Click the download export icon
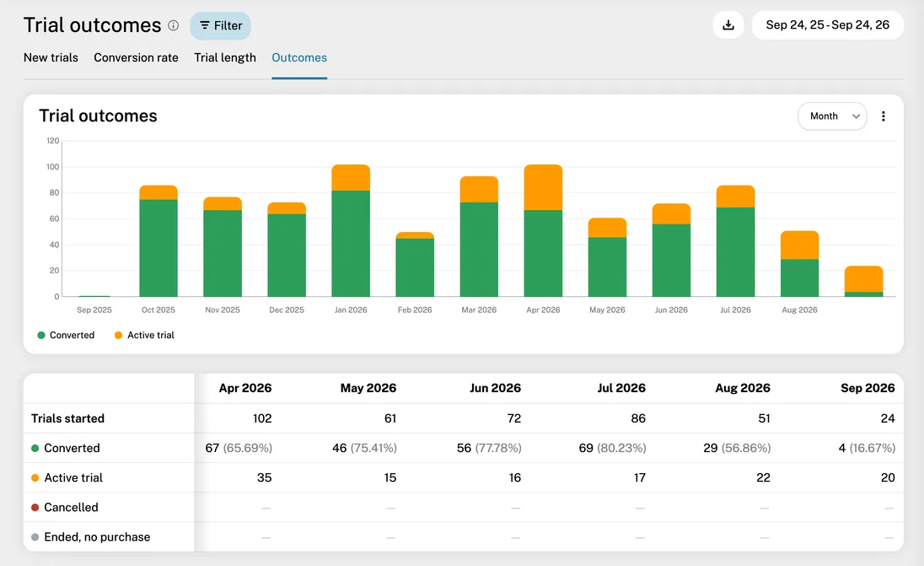Viewport: 924px width, 566px height. pyautogui.click(x=728, y=24)
